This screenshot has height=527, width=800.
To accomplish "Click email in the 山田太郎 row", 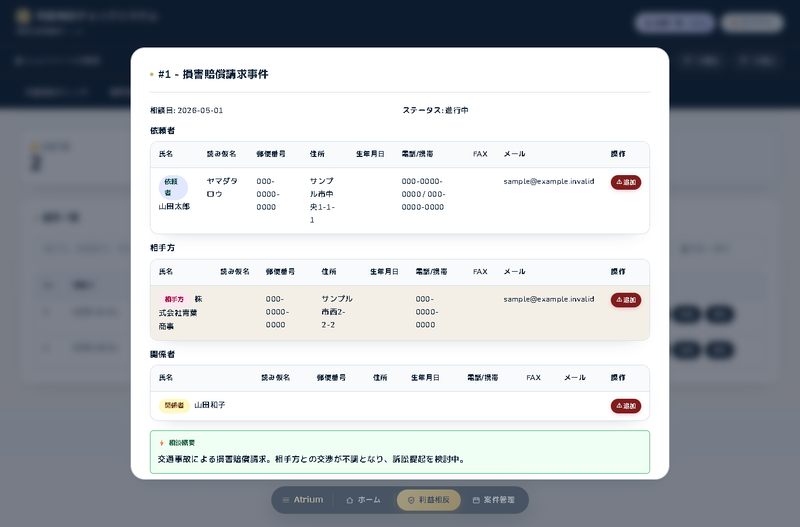I will 548,182.
